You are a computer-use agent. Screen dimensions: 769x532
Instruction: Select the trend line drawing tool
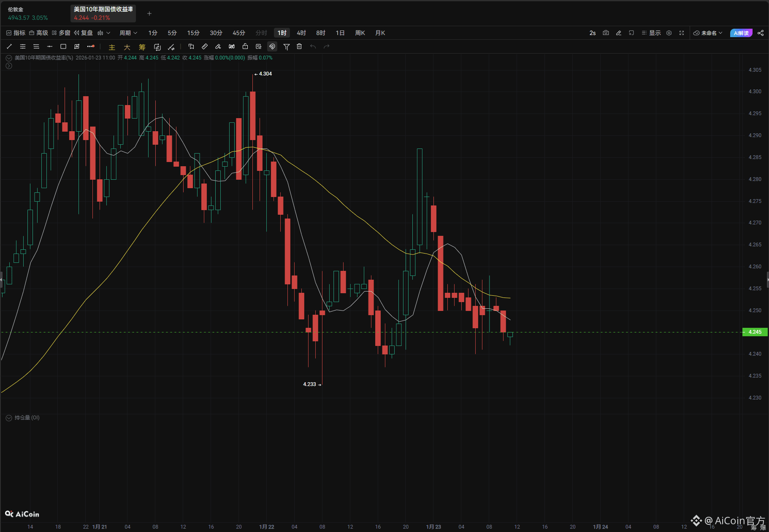pyautogui.click(x=9, y=46)
